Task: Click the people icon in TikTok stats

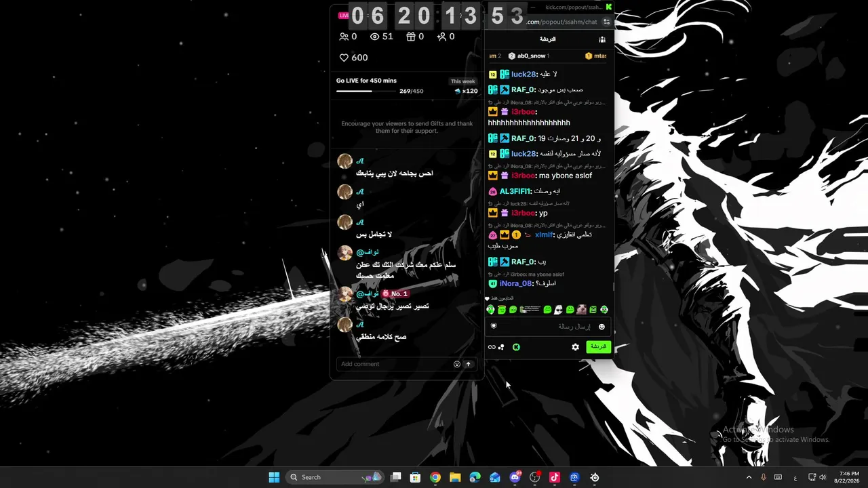Action: [x=344, y=37]
